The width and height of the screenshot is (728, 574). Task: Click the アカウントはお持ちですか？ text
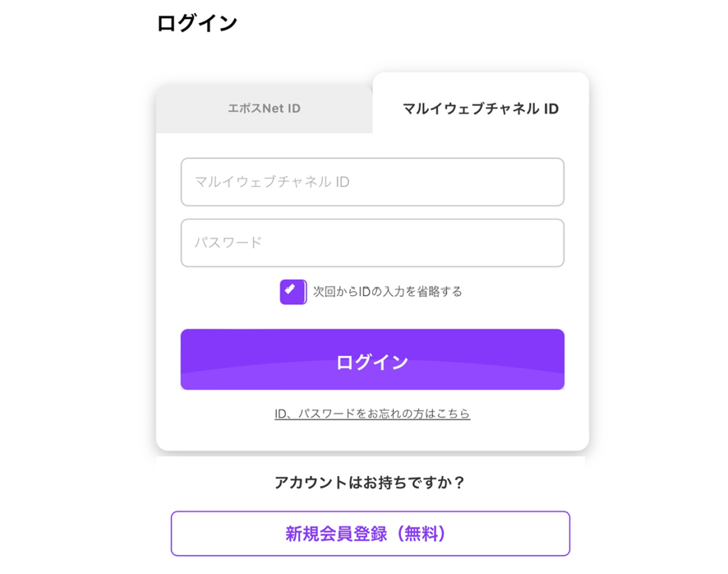pos(370,483)
